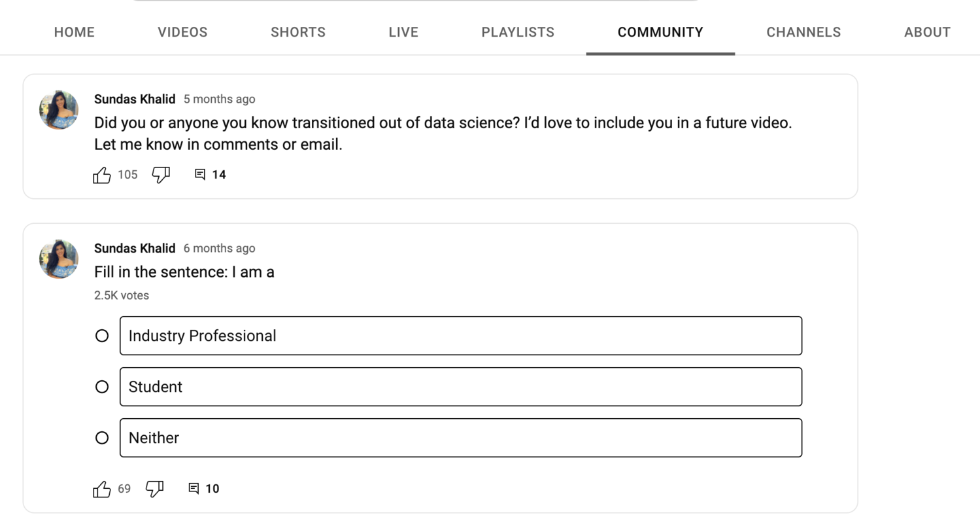The image size is (980, 532).
Task: Open the SHORTS tab
Action: click(297, 31)
